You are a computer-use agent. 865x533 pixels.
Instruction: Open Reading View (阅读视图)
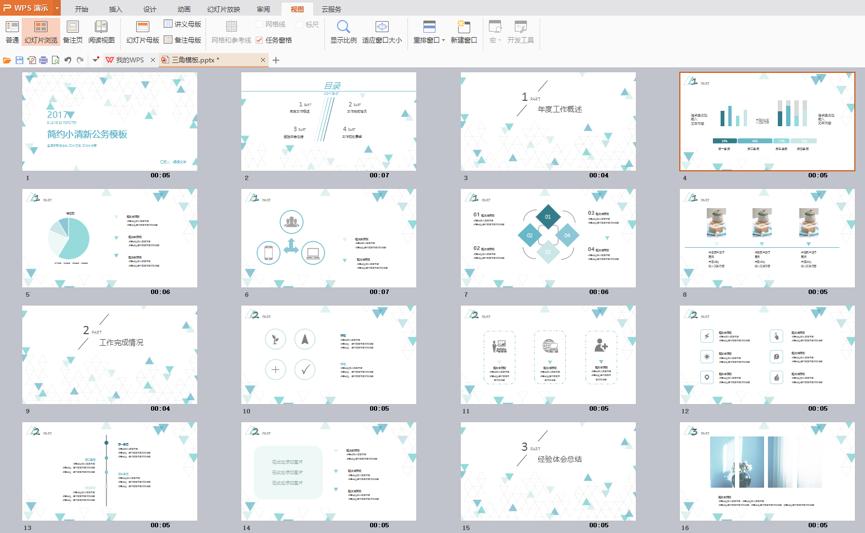click(101, 31)
